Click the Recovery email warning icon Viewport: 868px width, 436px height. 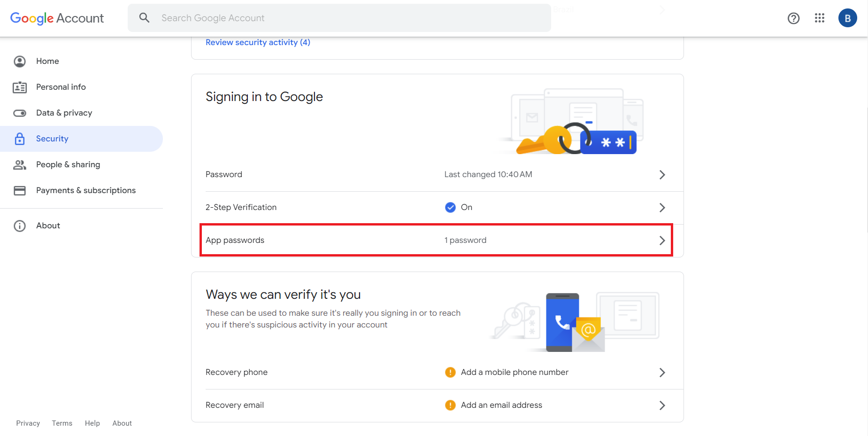click(x=450, y=405)
